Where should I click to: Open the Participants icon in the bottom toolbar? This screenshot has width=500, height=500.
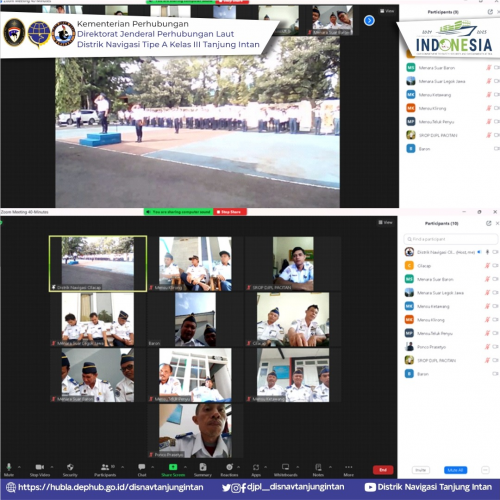tap(105, 467)
